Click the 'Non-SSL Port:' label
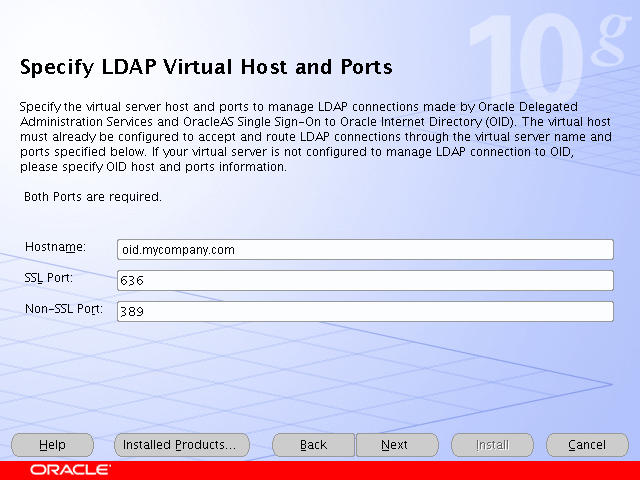This screenshot has height=480, width=640. [64, 309]
